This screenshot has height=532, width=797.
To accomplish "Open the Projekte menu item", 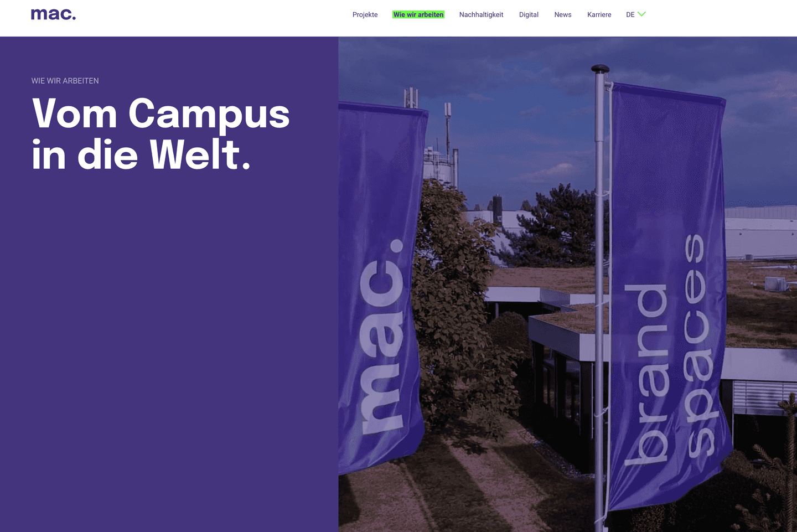I will [x=365, y=15].
